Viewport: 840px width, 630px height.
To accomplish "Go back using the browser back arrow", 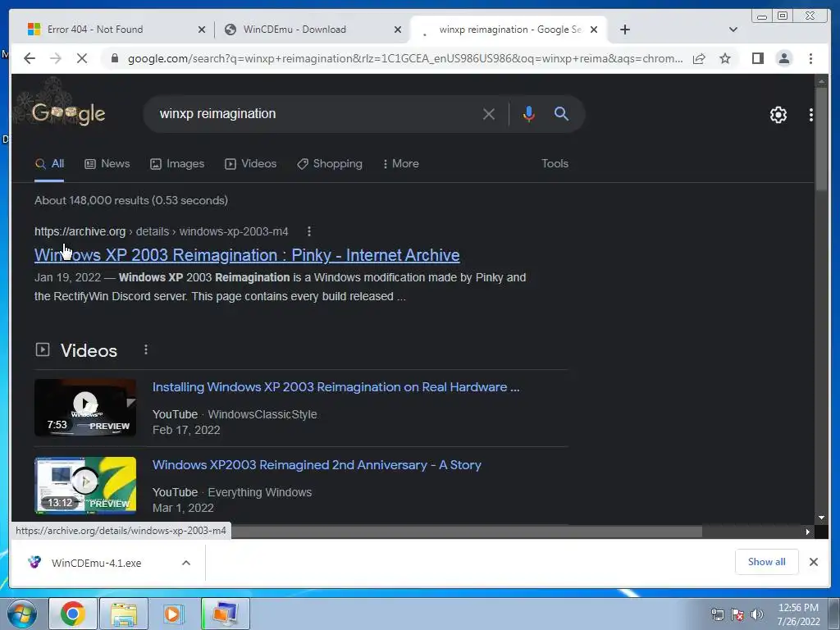I will [x=30, y=58].
